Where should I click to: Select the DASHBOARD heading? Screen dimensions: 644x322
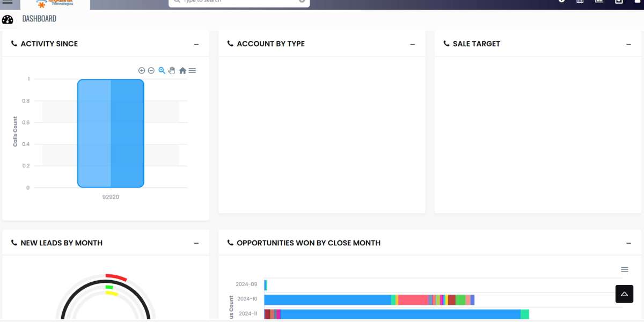click(39, 19)
